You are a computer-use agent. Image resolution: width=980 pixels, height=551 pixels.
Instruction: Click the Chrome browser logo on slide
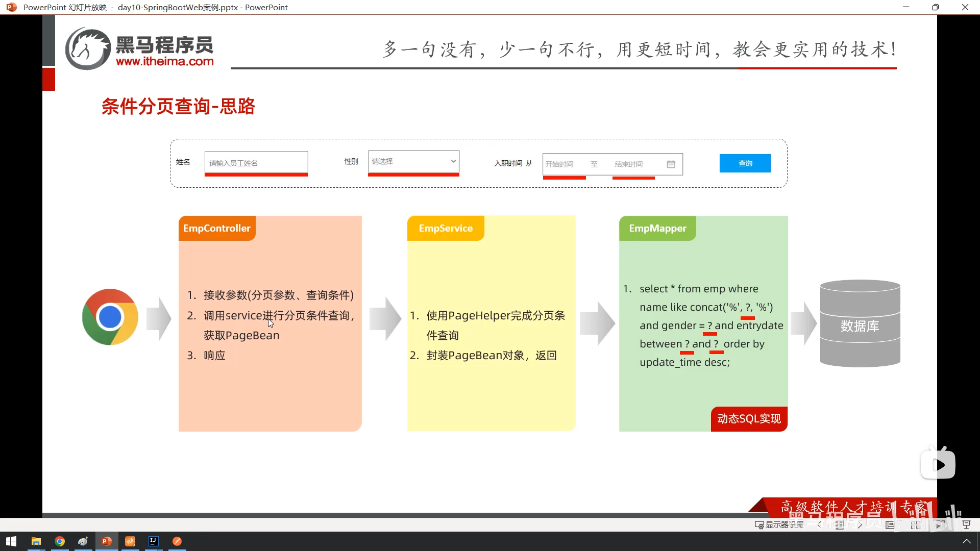[x=110, y=317]
